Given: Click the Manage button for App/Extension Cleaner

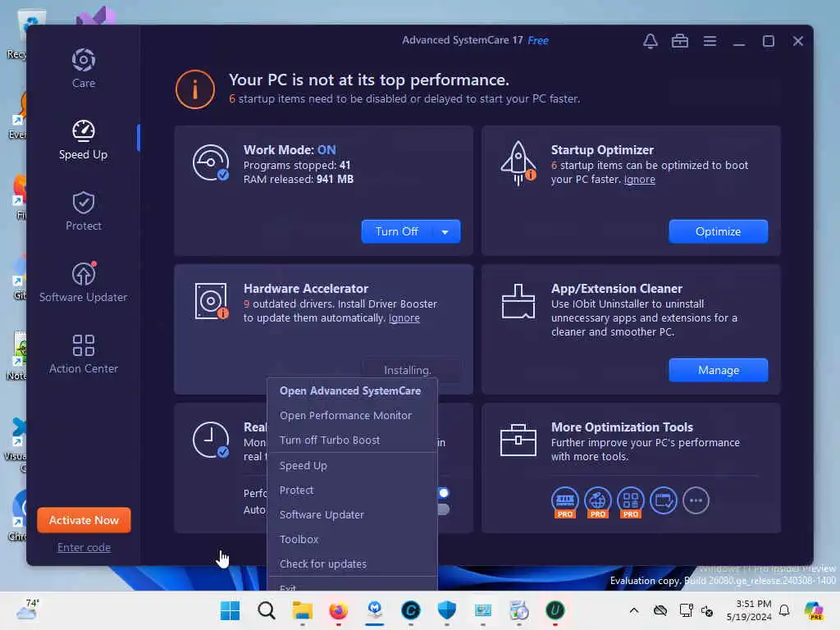Looking at the screenshot, I should tap(719, 370).
